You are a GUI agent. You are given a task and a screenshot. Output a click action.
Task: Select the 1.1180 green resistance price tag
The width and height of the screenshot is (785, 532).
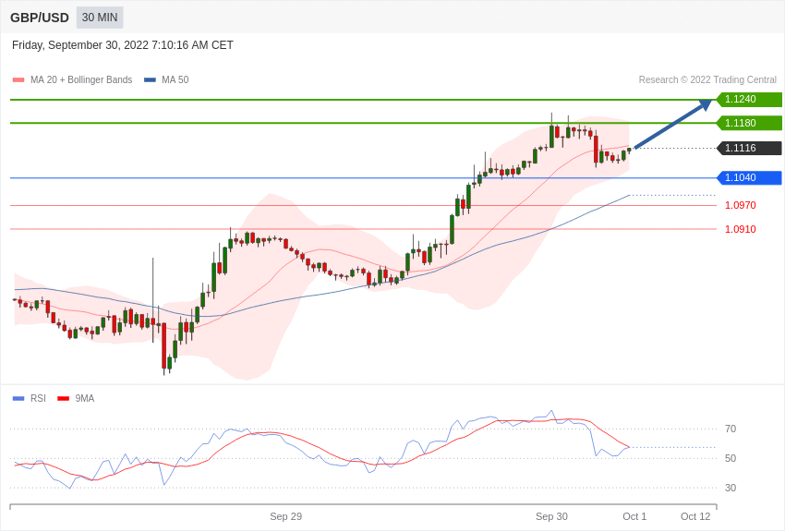pos(749,123)
